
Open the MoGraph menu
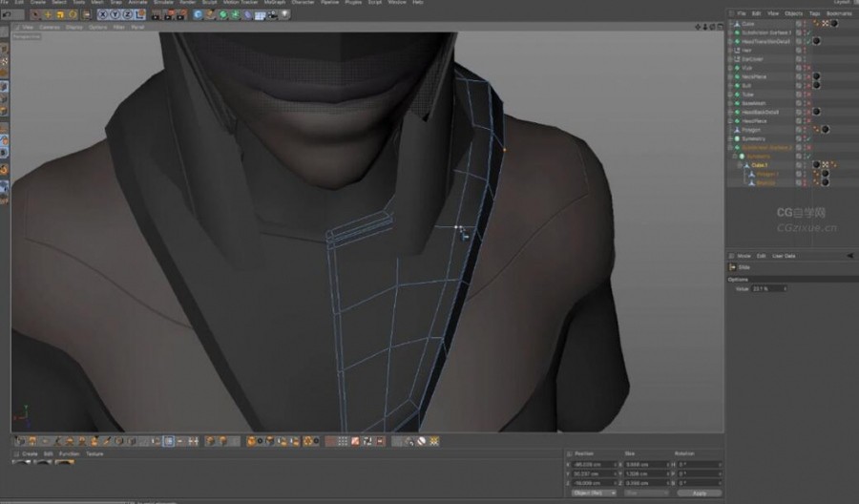click(x=275, y=2)
